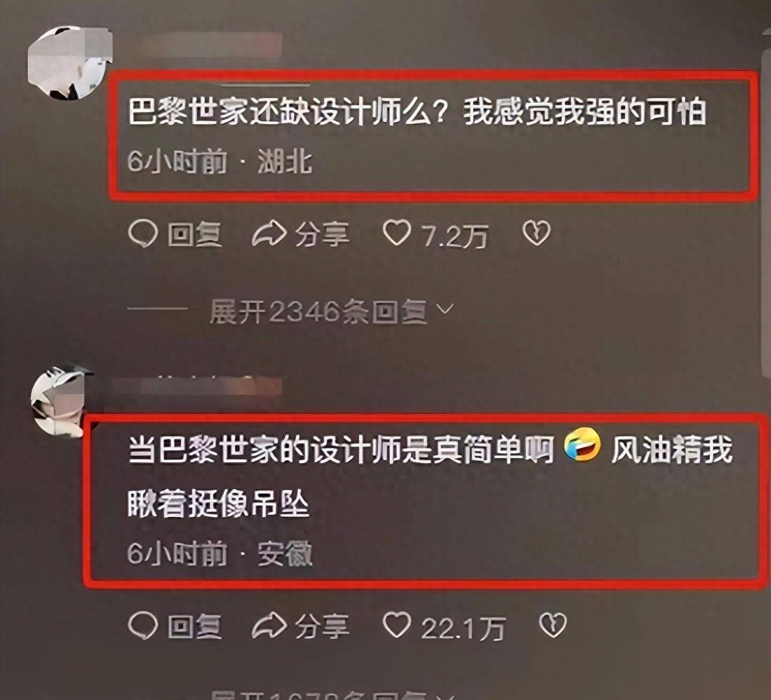
Task: Click the reply bubble icon under the Hubei comment
Action: point(143,234)
